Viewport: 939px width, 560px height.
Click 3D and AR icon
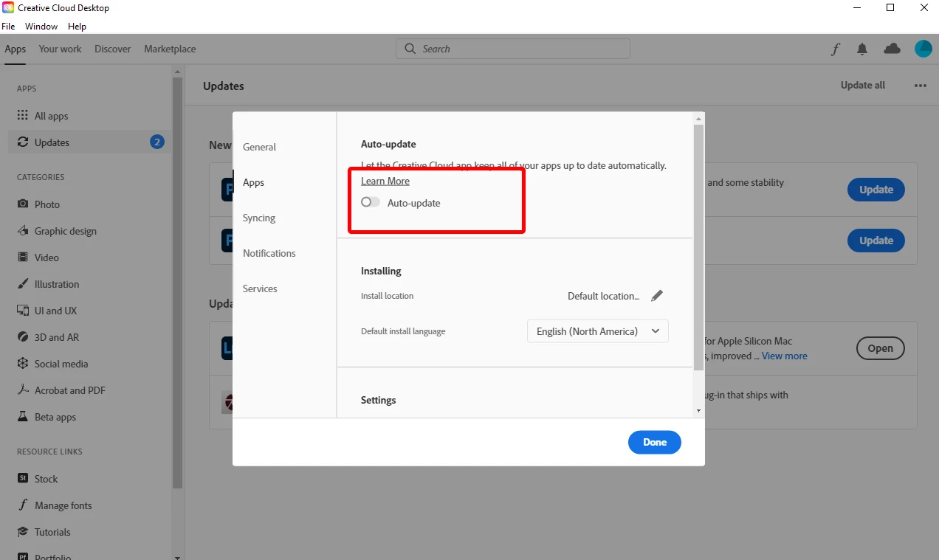tap(23, 337)
